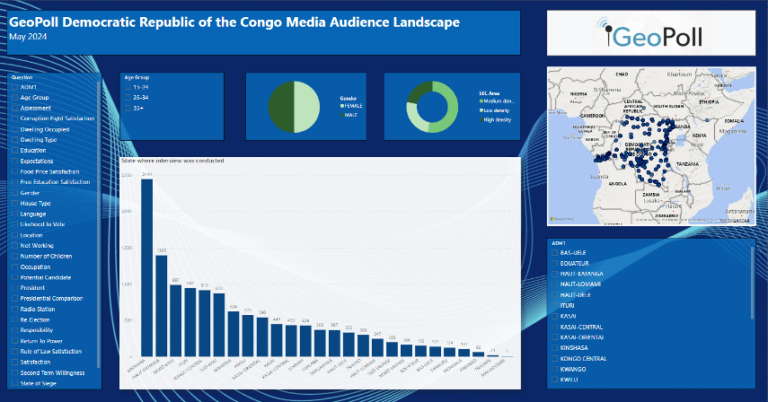This screenshot has height=402, width=768.
Task: Click the MALE legend marker in Gender chart
Action: pyautogui.click(x=341, y=115)
